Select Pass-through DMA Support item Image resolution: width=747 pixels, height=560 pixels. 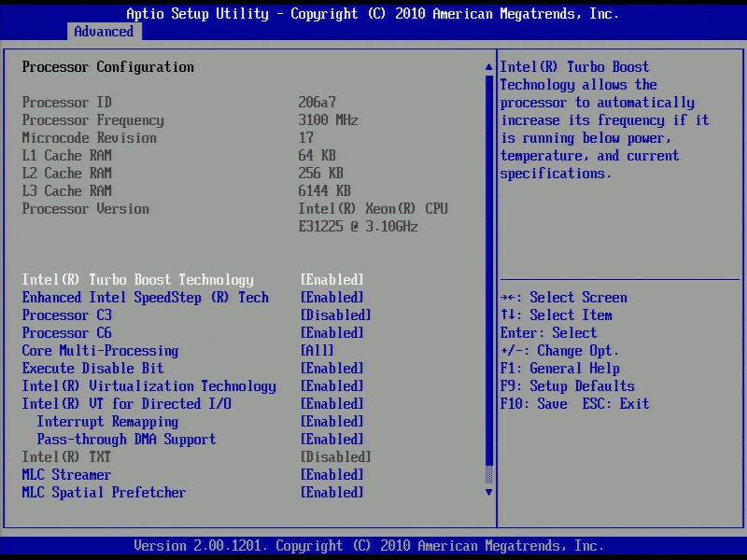(x=126, y=440)
